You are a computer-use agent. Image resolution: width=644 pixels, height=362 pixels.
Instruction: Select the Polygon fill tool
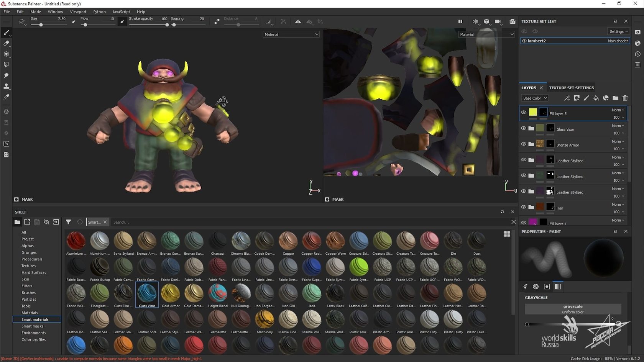coord(6,65)
